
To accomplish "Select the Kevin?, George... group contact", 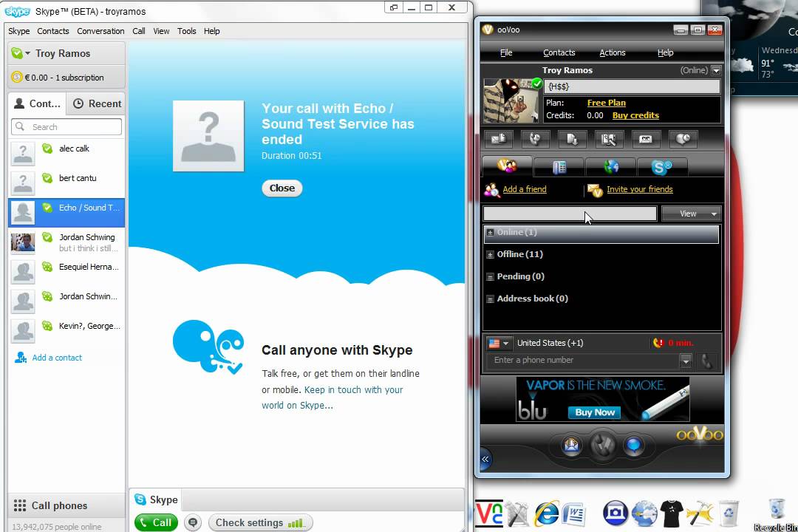I will click(x=66, y=331).
